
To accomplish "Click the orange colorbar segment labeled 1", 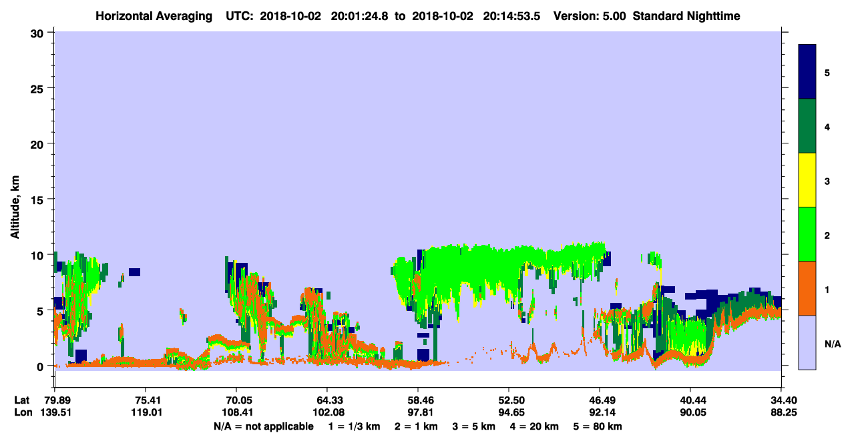I will [x=807, y=288].
